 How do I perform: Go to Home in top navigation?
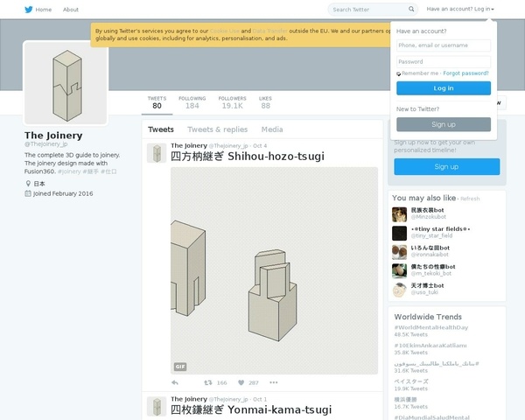click(44, 10)
